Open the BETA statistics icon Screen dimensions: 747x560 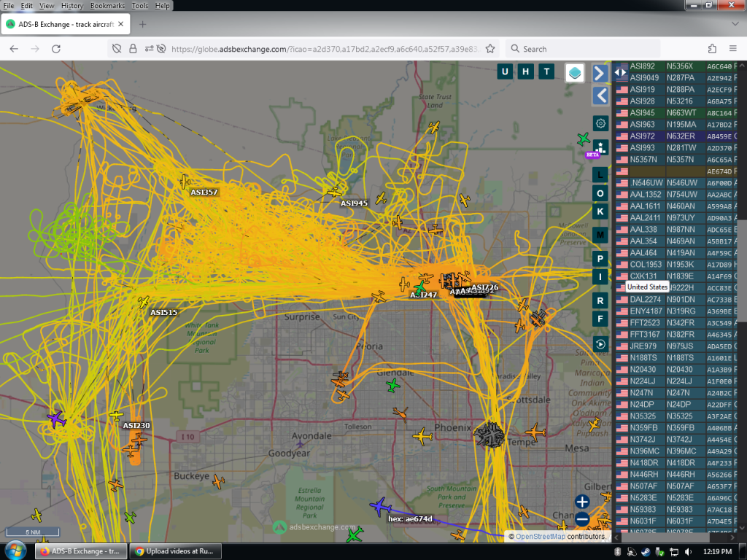pos(600,148)
